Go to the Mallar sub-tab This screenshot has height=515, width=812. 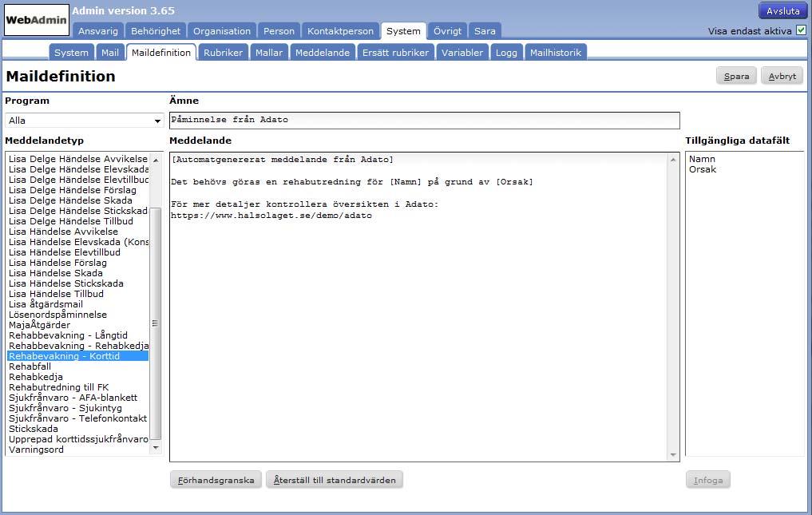[269, 53]
